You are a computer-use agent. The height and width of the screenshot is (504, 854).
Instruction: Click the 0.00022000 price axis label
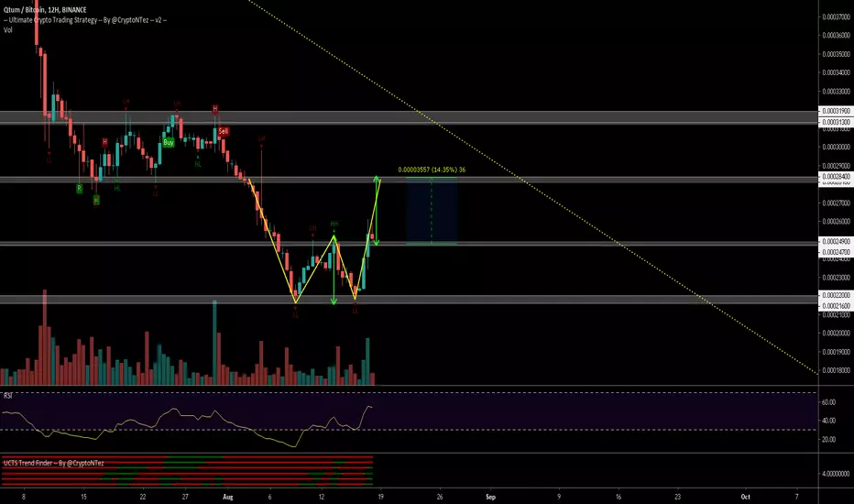point(836,295)
